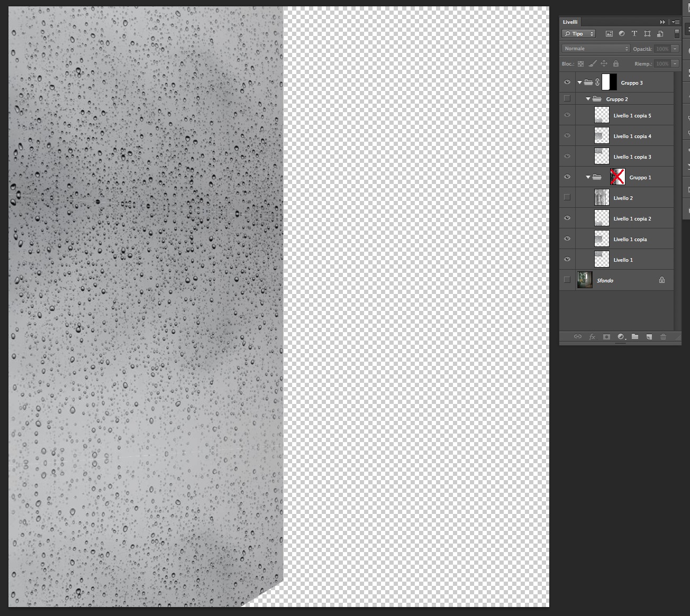Screen dimensions: 690x616
Task: Switch to the Livelli tab
Action: click(570, 22)
